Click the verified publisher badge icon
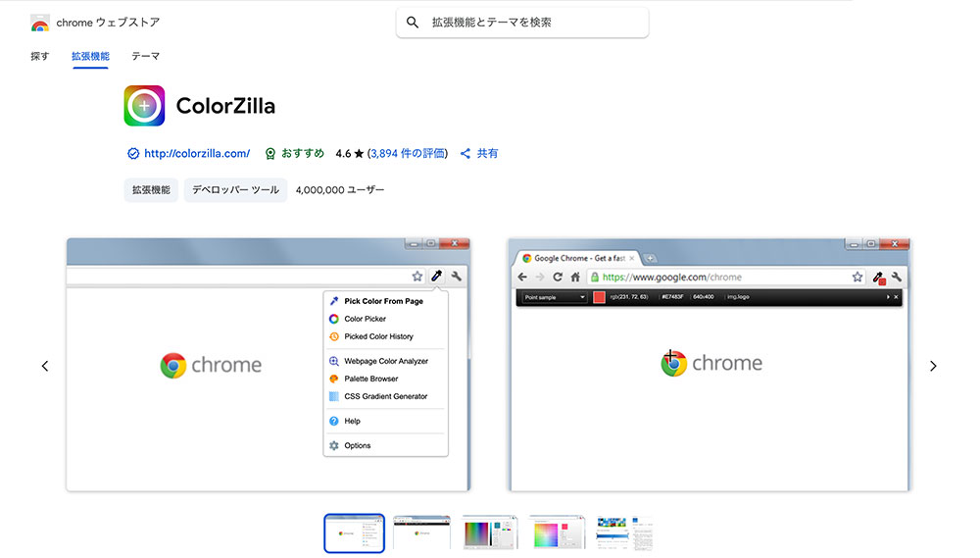980x558 pixels. click(x=133, y=153)
